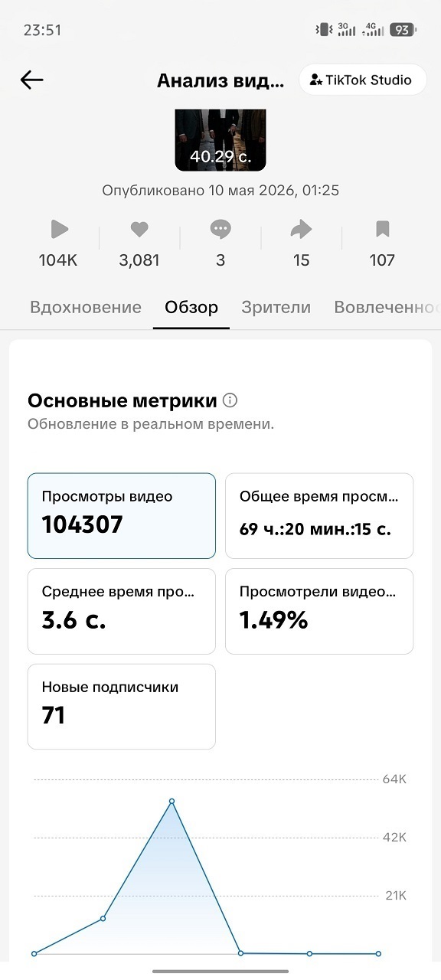Screen dimensions: 441x980
Task: Tap the video thumbnail showing 40.29 с.
Action: [220, 139]
